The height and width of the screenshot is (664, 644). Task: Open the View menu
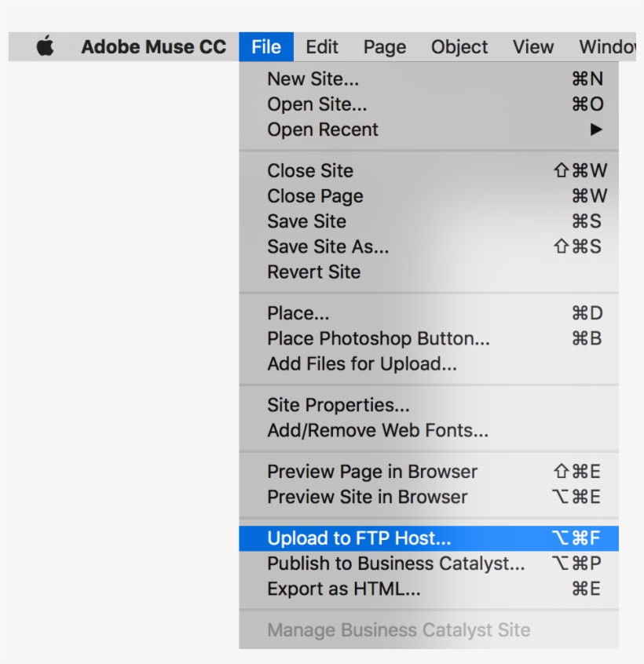click(x=532, y=47)
